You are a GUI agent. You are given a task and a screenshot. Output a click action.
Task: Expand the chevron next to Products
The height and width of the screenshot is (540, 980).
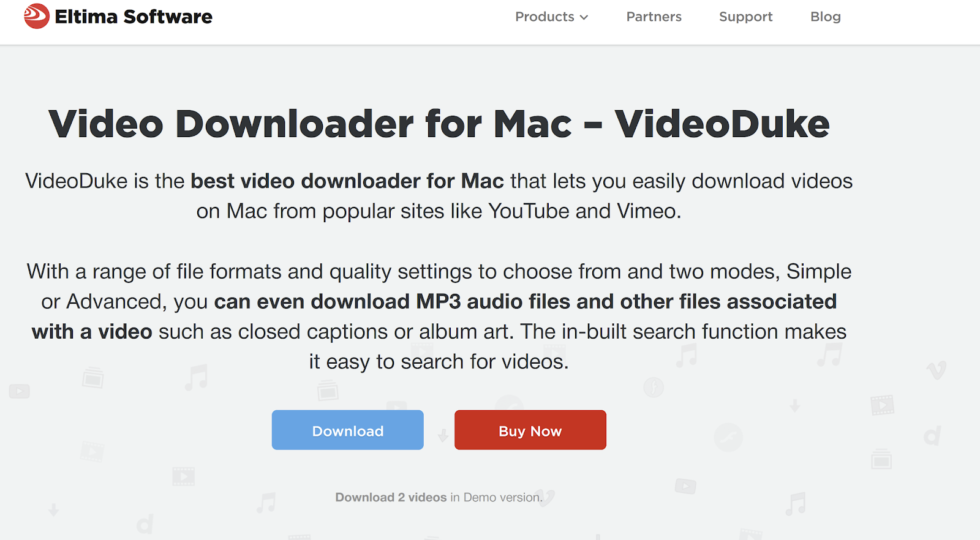[x=584, y=18]
